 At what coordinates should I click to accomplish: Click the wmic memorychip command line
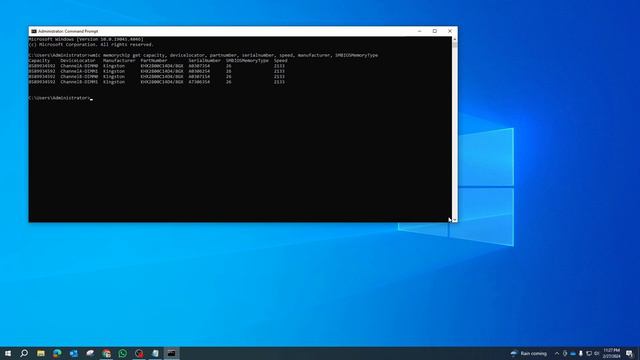click(203, 55)
